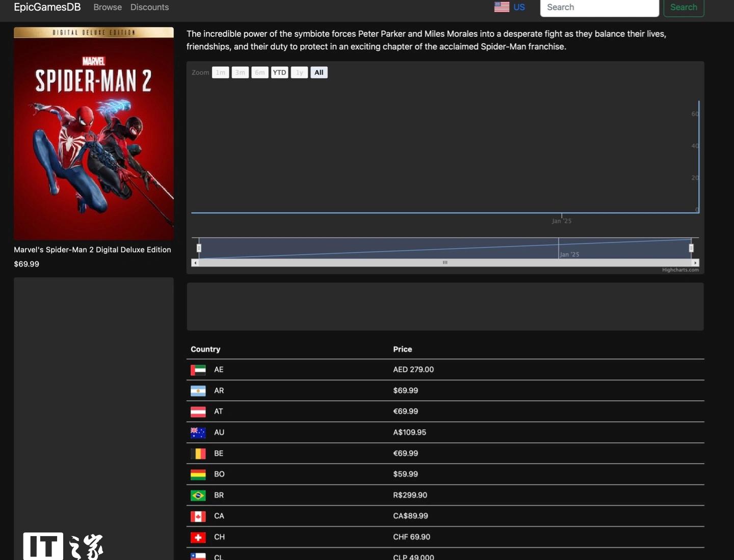Select the 1m zoom range
This screenshot has height=560, width=734.
(x=220, y=72)
